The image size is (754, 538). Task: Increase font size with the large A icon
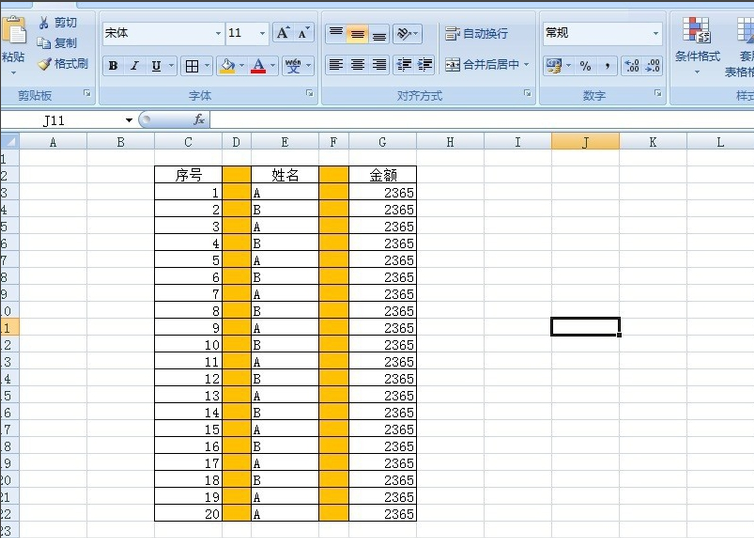pos(282,33)
